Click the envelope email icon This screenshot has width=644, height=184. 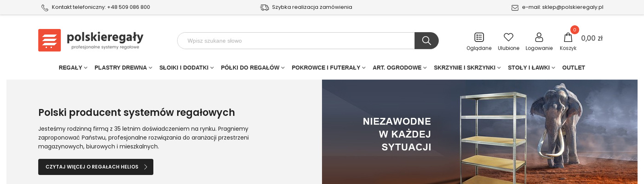515,7
